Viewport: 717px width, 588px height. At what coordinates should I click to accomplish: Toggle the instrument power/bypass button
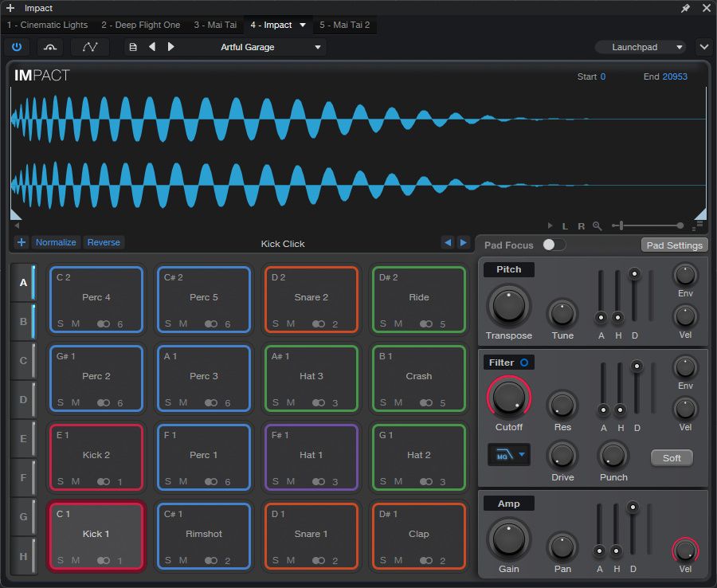click(x=17, y=47)
